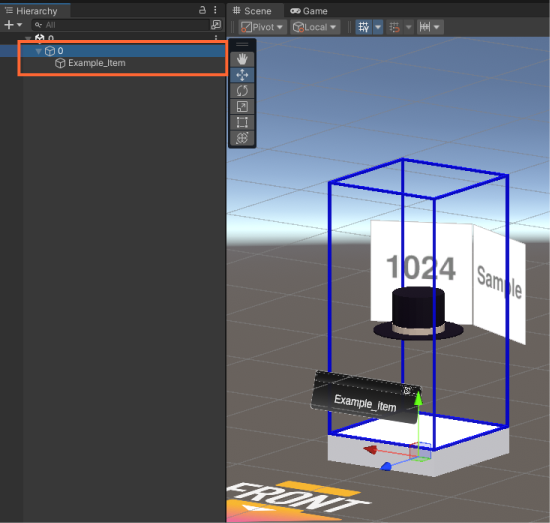Screen dimensions: 550x523
Task: Collapse the selected object 0 arrow
Action: coord(39,51)
